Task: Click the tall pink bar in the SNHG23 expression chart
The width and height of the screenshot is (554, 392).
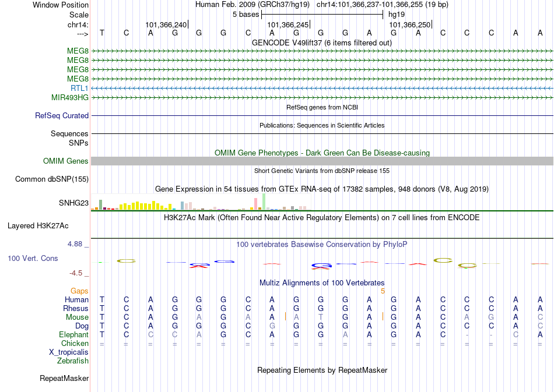Action: click(256, 204)
